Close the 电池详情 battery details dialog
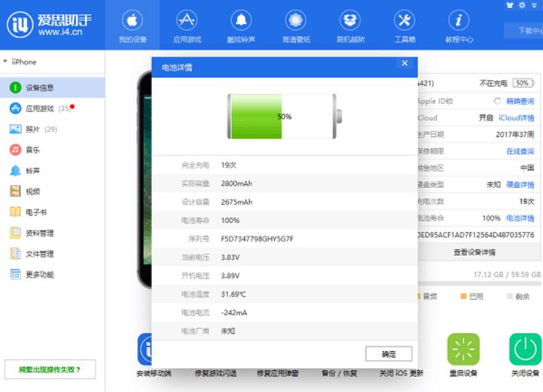Viewport: 543px width, 392px height. click(x=405, y=63)
